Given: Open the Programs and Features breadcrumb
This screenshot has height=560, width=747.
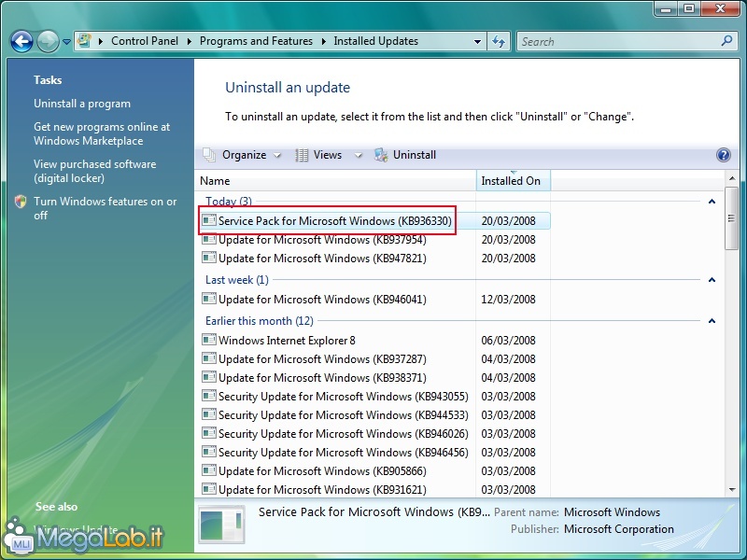Looking at the screenshot, I should 256,41.
